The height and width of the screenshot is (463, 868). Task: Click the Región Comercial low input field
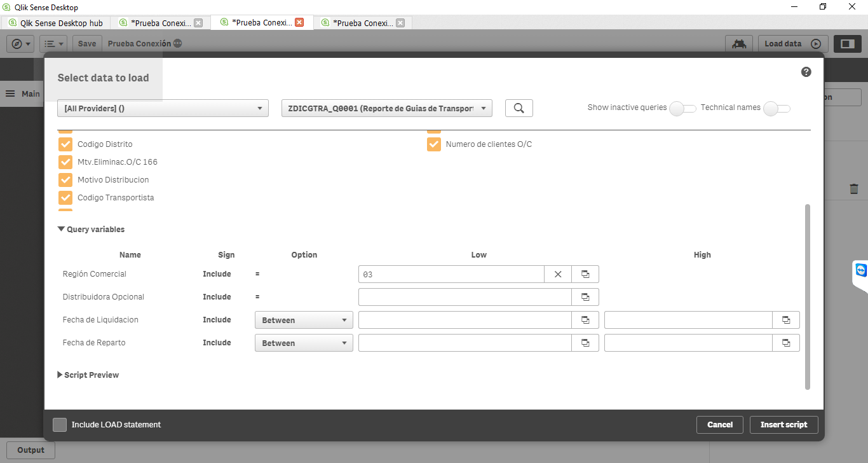451,274
